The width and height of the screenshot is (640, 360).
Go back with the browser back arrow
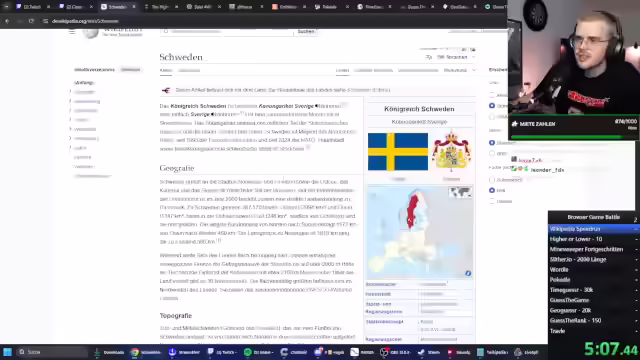pos(7,21)
